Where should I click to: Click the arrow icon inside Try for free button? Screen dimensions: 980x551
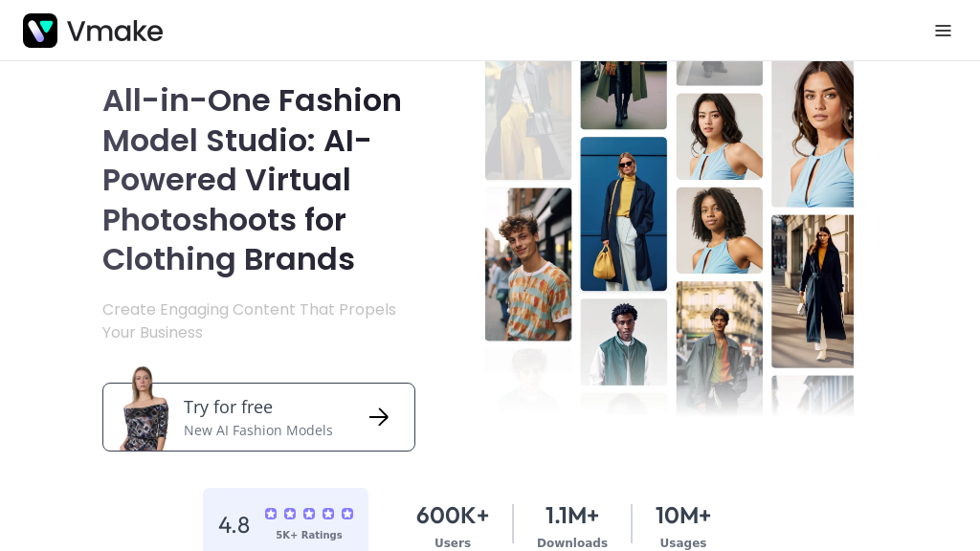379,417
